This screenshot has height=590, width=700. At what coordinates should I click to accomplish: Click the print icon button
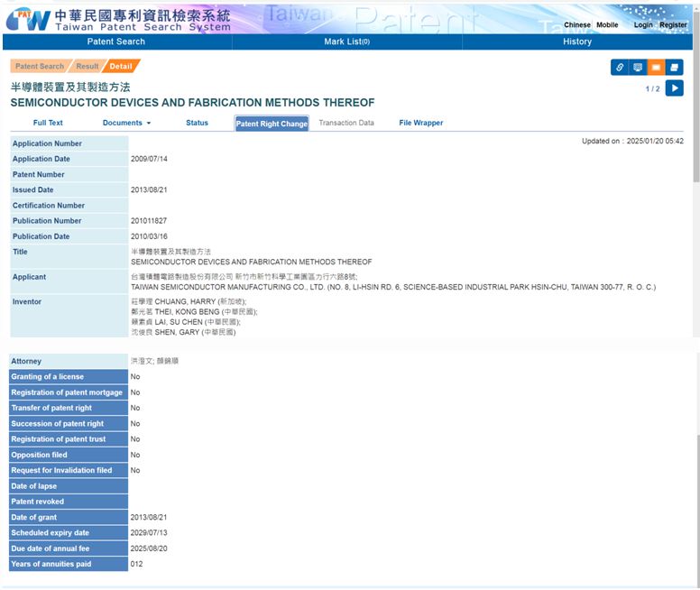pyautogui.click(x=674, y=67)
